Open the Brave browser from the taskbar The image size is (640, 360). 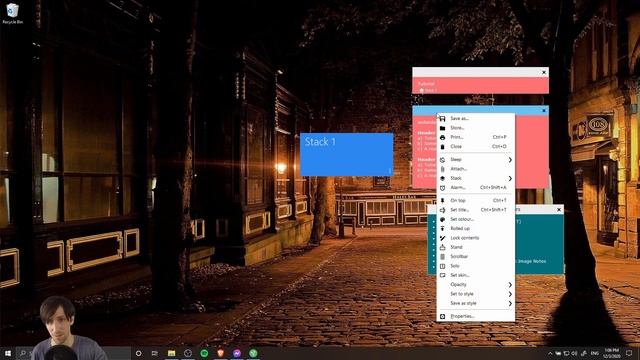220,353
